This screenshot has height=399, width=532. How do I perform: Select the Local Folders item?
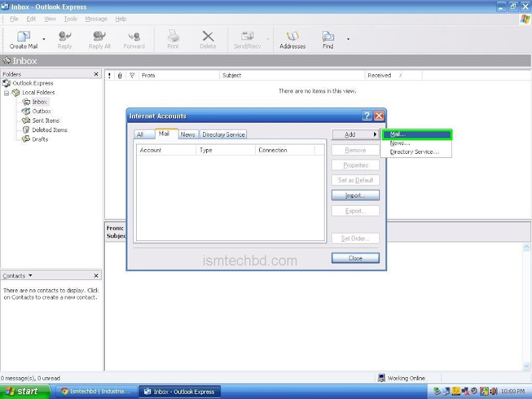pos(38,93)
